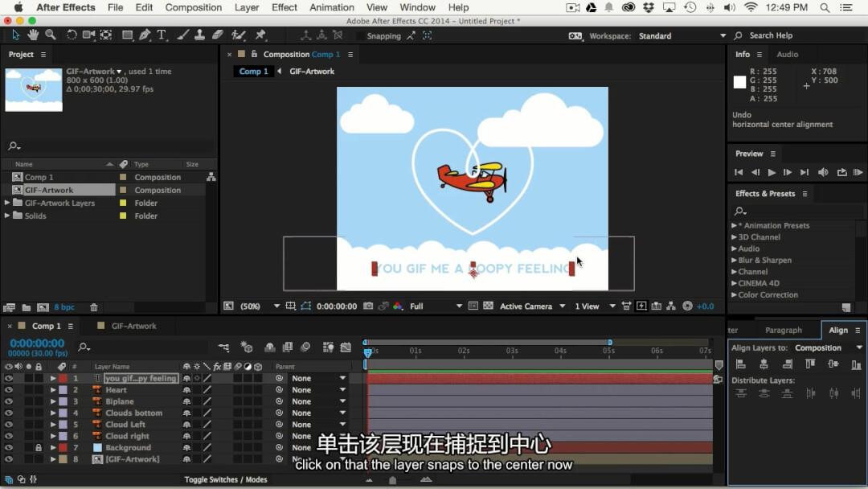Open the Align Layers to dropdown
Viewport: 868px width, 489px height.
point(829,347)
